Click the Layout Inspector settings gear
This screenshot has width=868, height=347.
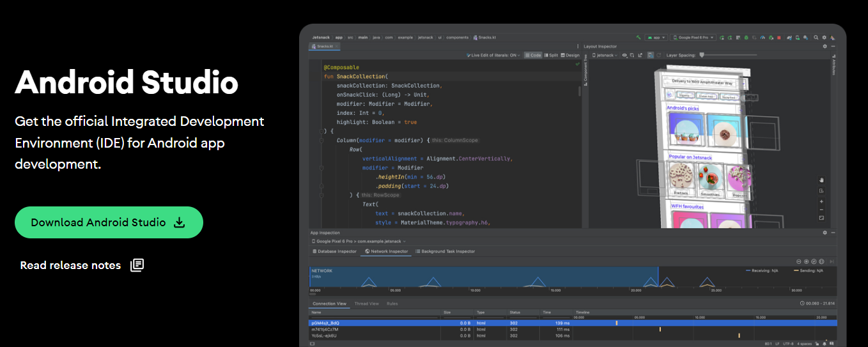[825, 46]
